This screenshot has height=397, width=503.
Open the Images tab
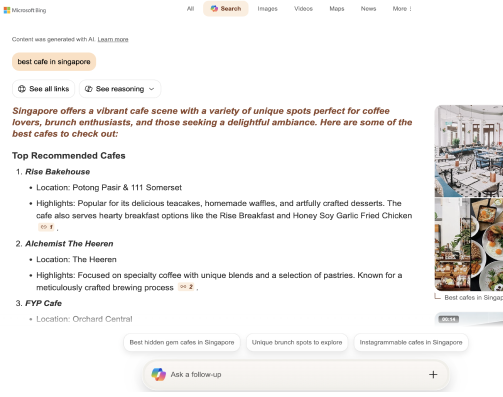click(267, 9)
